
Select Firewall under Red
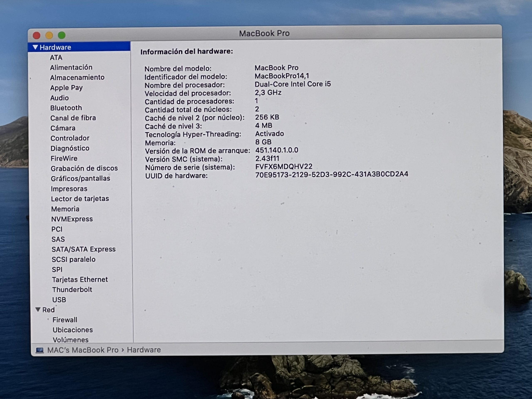click(x=65, y=320)
